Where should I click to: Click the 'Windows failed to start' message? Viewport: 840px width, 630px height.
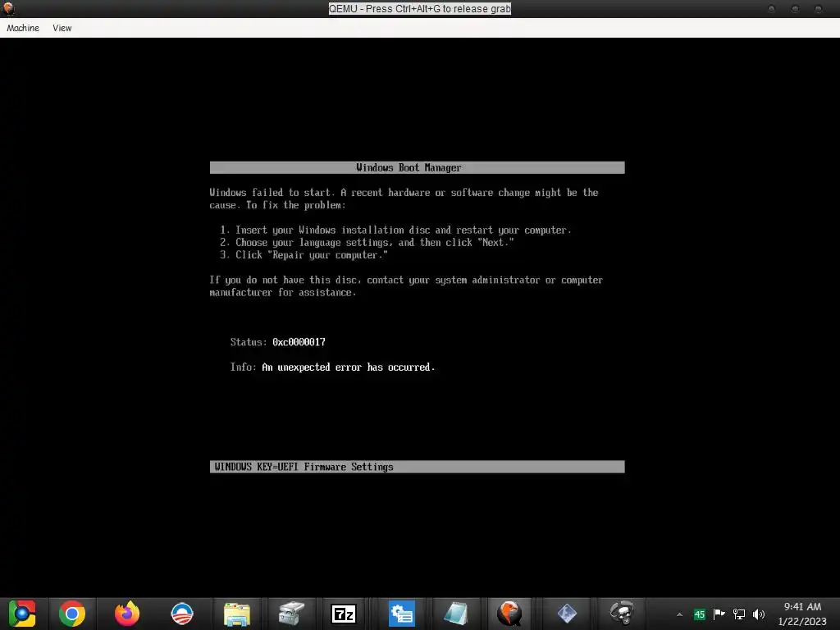404,199
